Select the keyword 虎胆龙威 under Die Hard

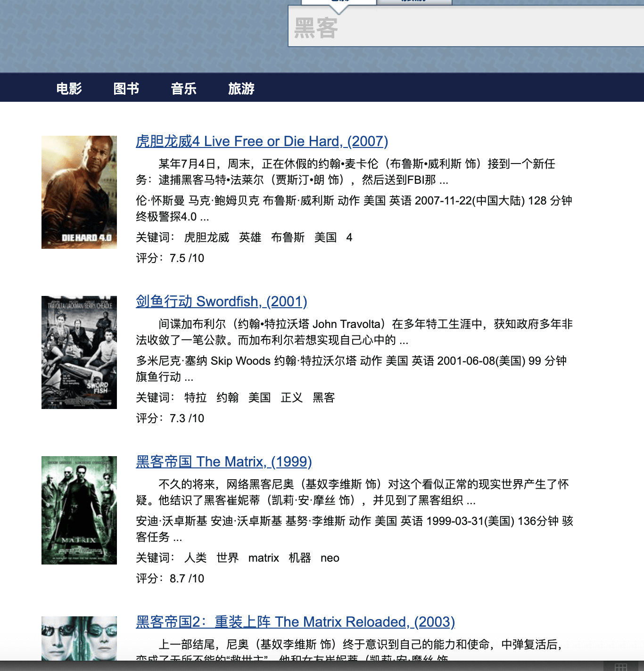(x=206, y=237)
